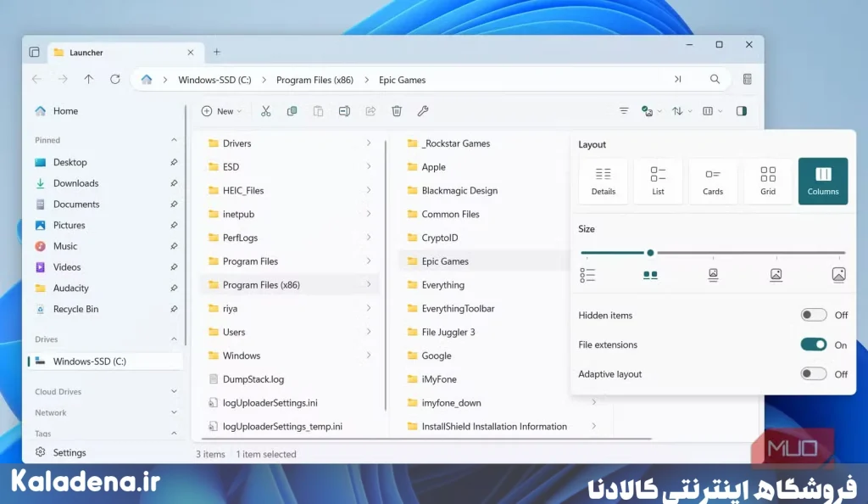Click the Paste clipboard icon
The height and width of the screenshot is (504, 868).
318,111
